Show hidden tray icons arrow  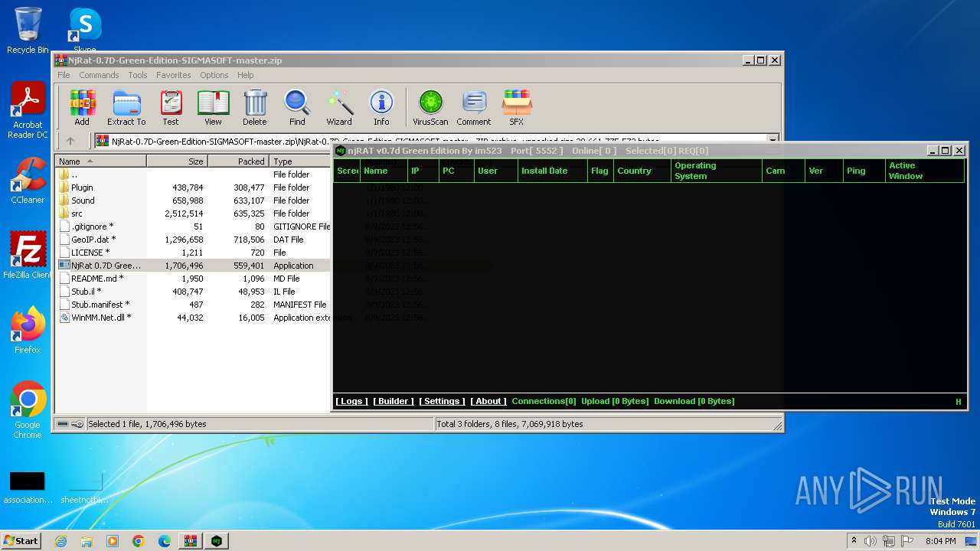pos(854,541)
